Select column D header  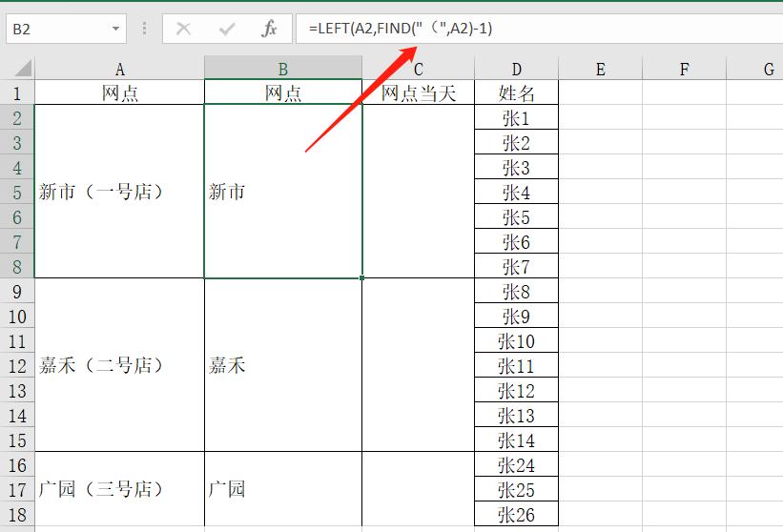point(516,69)
